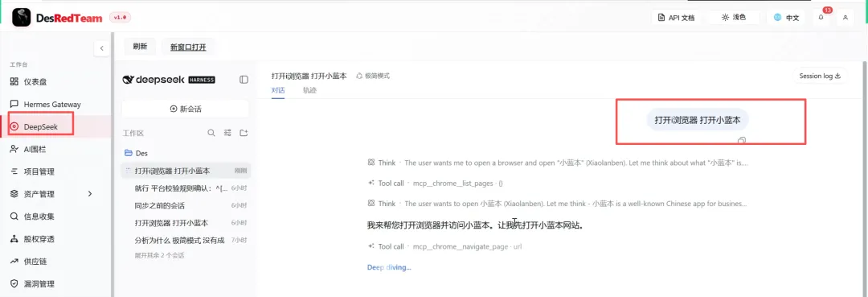Click the 项目管理 list icon

click(x=14, y=171)
